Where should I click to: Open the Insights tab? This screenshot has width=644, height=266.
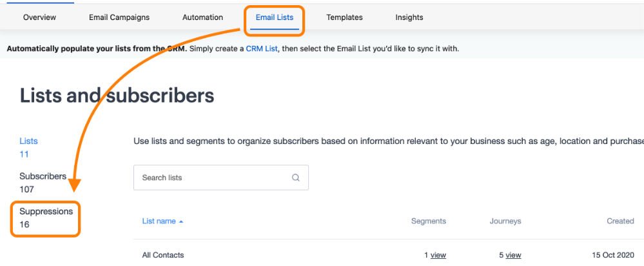[x=409, y=17]
